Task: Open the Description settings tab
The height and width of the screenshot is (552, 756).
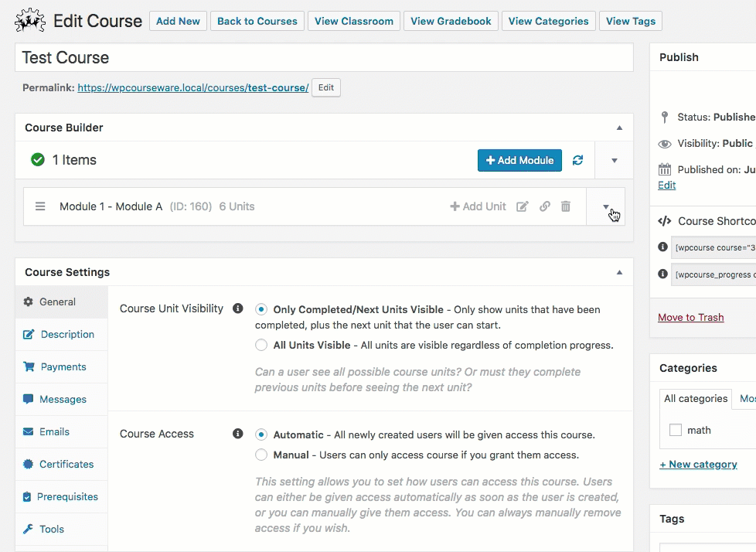Action: 62,334
